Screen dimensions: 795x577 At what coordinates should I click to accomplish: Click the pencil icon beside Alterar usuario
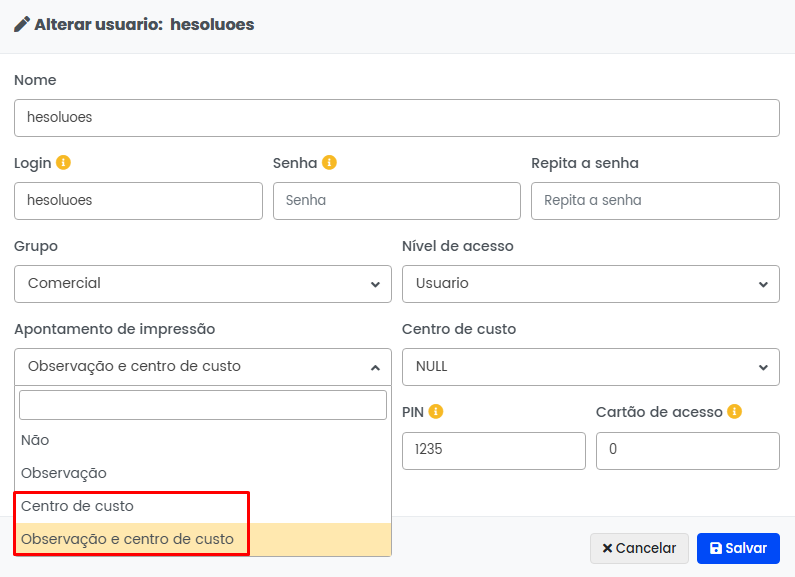click(x=22, y=24)
